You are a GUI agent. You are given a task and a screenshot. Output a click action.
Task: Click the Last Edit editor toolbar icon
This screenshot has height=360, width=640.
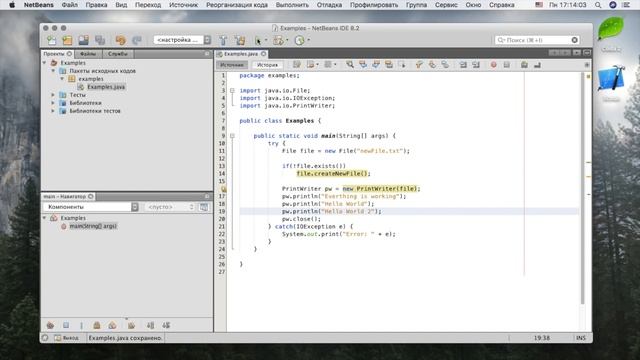[297, 64]
